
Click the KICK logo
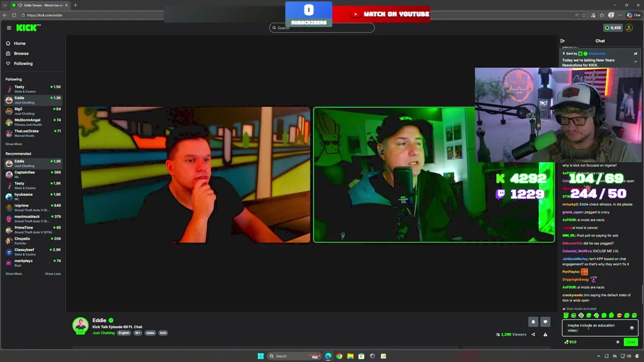point(26,28)
